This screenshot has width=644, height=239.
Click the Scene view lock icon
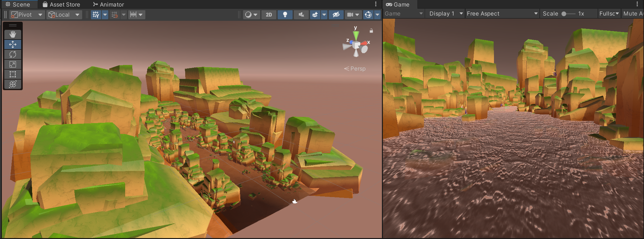[x=371, y=30]
